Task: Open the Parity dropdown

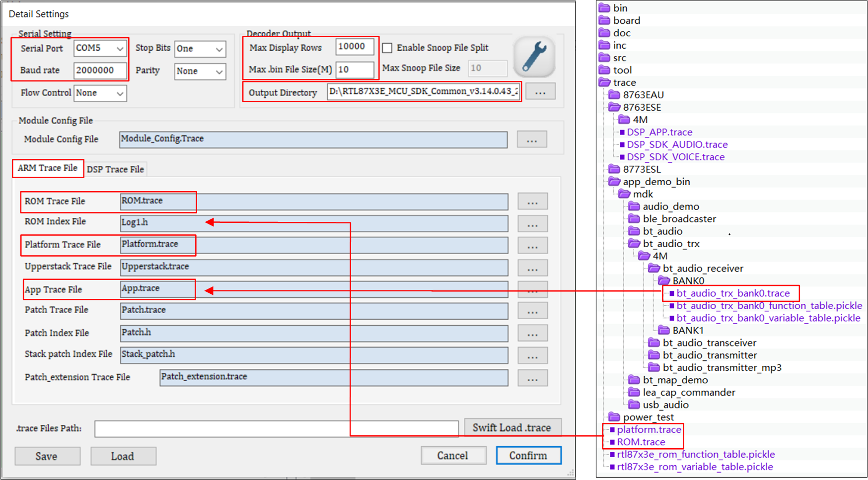Action: [x=219, y=71]
